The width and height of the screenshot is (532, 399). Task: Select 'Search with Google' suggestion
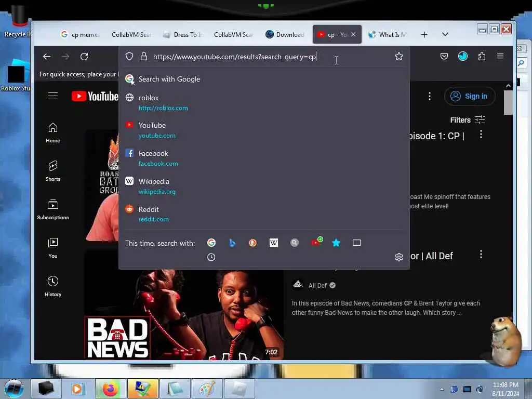click(264, 79)
